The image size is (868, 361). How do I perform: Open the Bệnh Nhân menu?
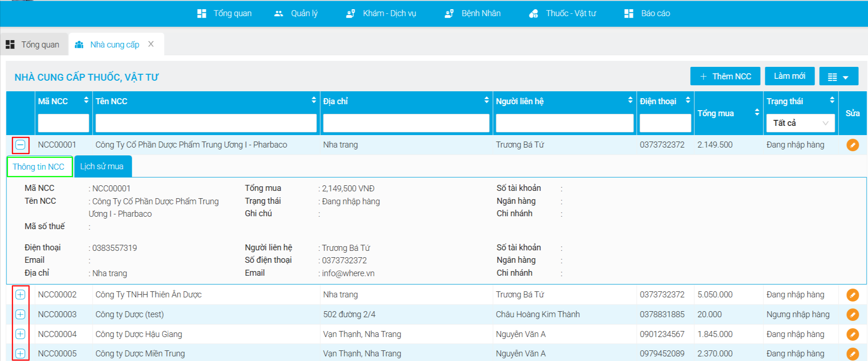[x=473, y=13]
